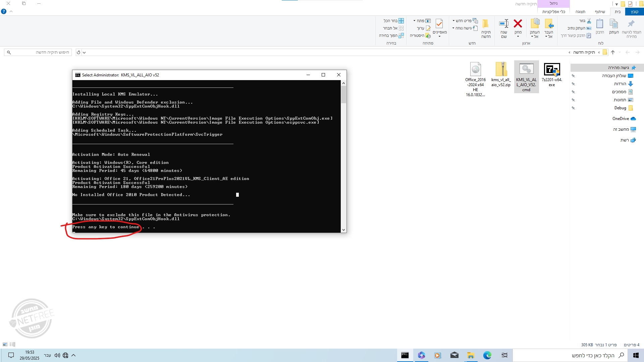Click the search box (חיפוש תיקיה חדשה)
Image resolution: width=644 pixels, height=362 pixels.
click(x=38, y=52)
